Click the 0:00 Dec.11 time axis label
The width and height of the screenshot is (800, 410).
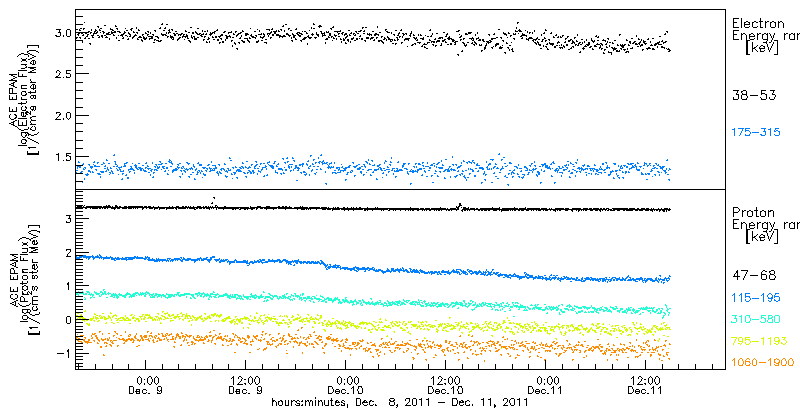(x=546, y=386)
